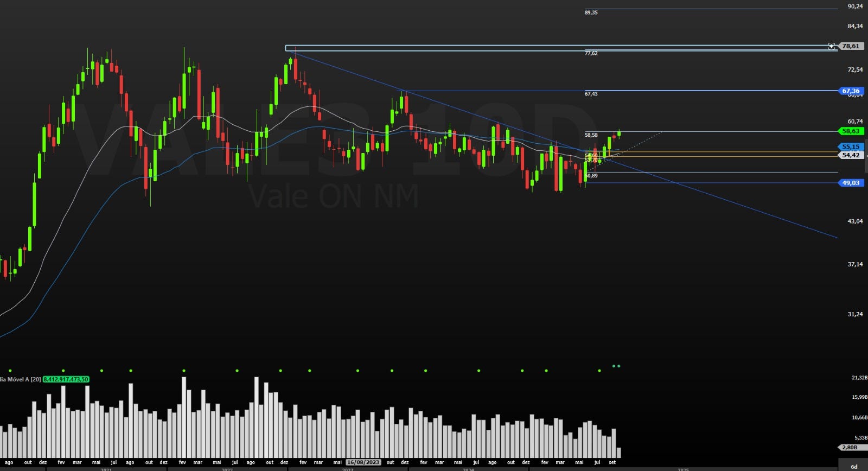The image size is (868, 471).
Task: Select the blue 55,15 moving average tag
Action: pos(851,147)
